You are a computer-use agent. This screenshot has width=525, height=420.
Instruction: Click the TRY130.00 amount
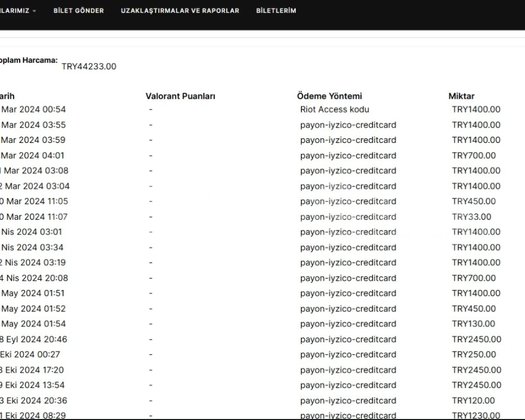[473, 324]
